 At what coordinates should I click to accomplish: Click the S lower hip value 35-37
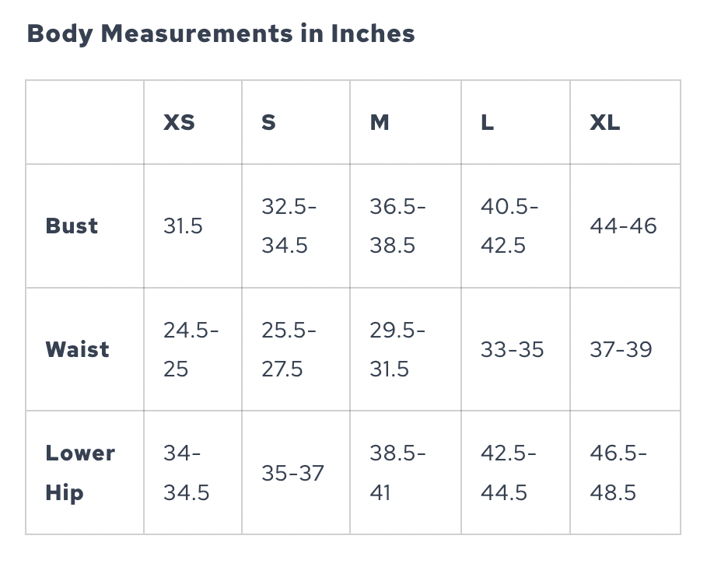292,473
